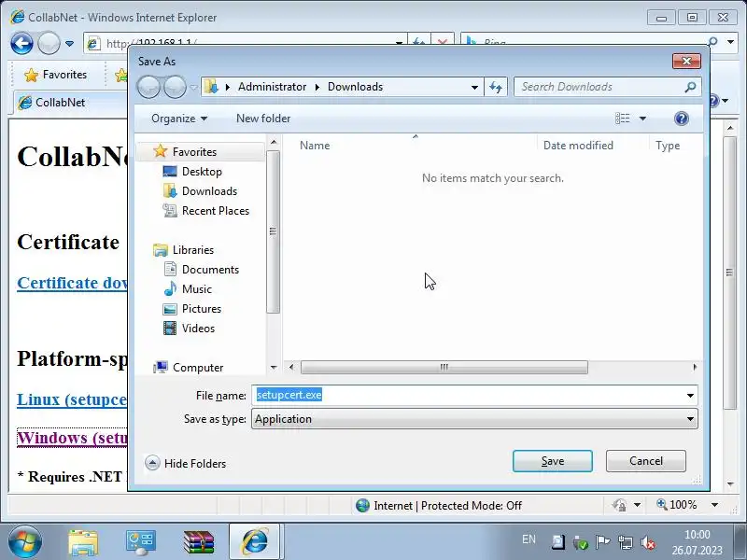Select Favorites in the navigation pane
The image size is (747, 560).
(194, 152)
